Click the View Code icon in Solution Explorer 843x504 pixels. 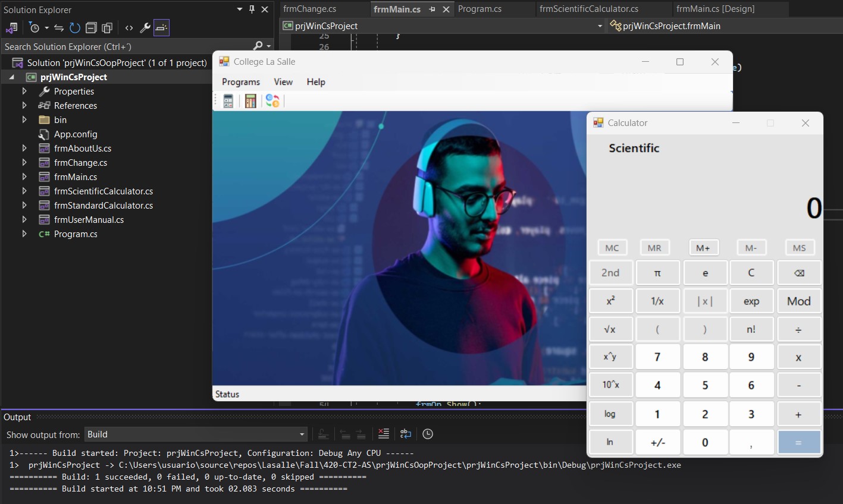[x=129, y=28]
